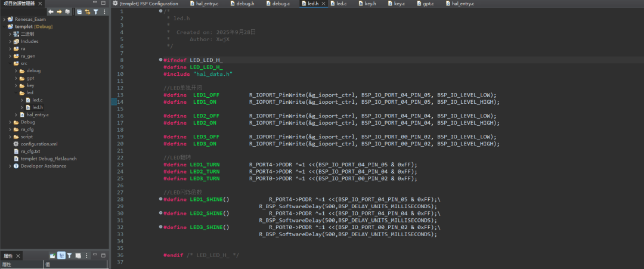This screenshot has height=269, width=644.
Task: Collapse the LED1_SHINE macro fold marker
Action: (x=160, y=199)
